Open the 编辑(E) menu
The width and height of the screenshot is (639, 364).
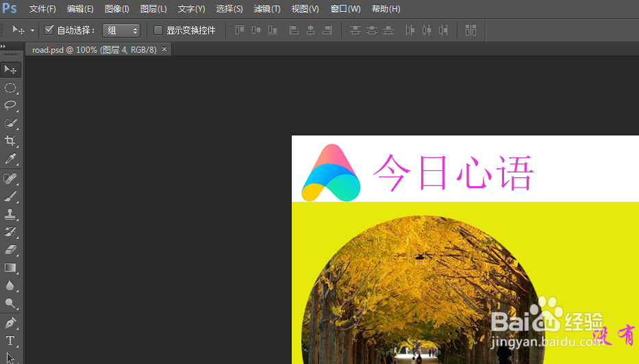point(80,8)
